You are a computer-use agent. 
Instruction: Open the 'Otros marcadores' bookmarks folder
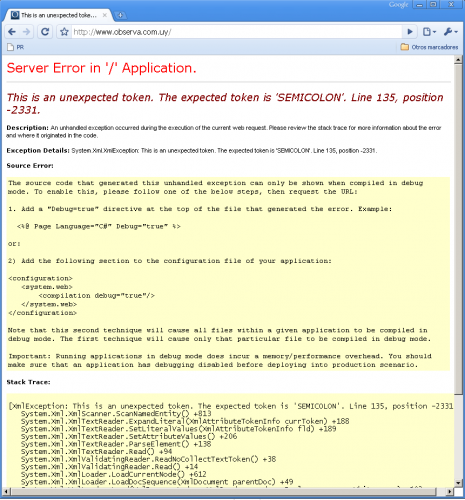click(429, 47)
